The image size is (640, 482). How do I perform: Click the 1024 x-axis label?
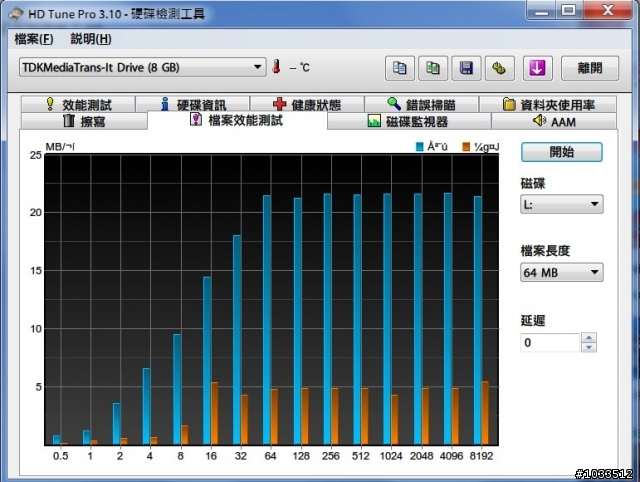[x=391, y=456]
